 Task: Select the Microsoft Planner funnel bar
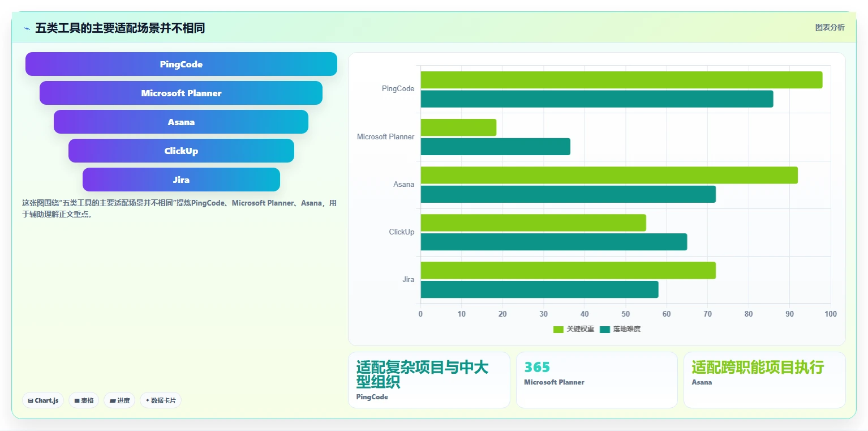[x=181, y=93]
